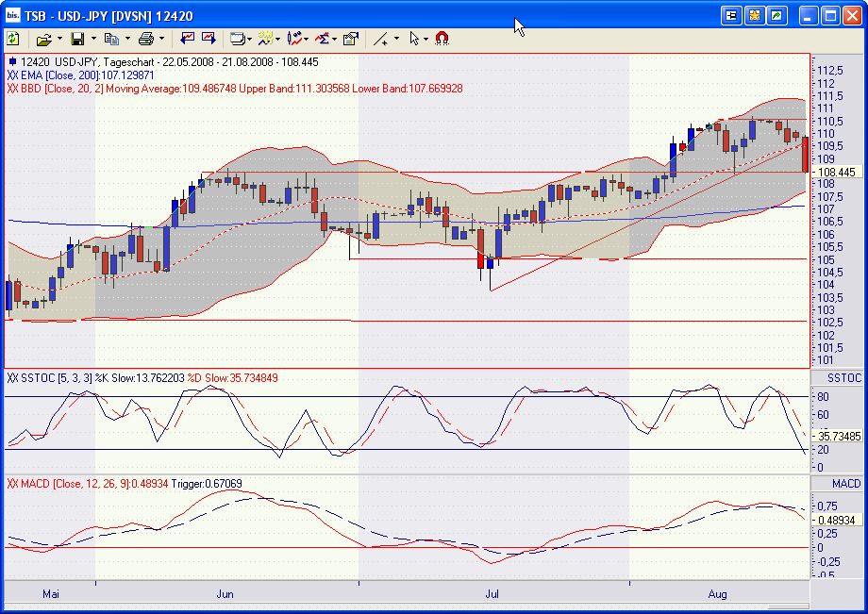This screenshot has height=614, width=868.
Task: Open a saved chart file
Action: coord(44,39)
